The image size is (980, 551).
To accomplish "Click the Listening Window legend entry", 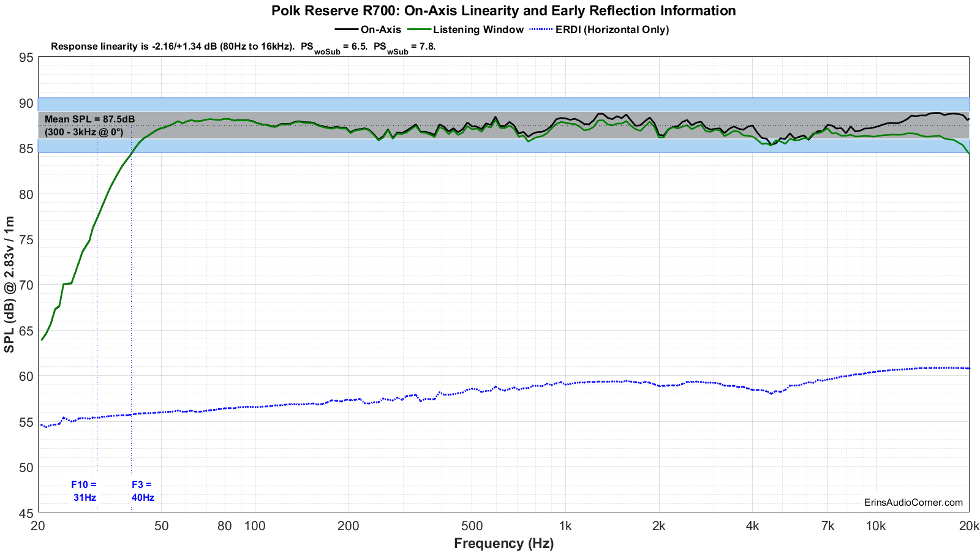I will (466, 29).
